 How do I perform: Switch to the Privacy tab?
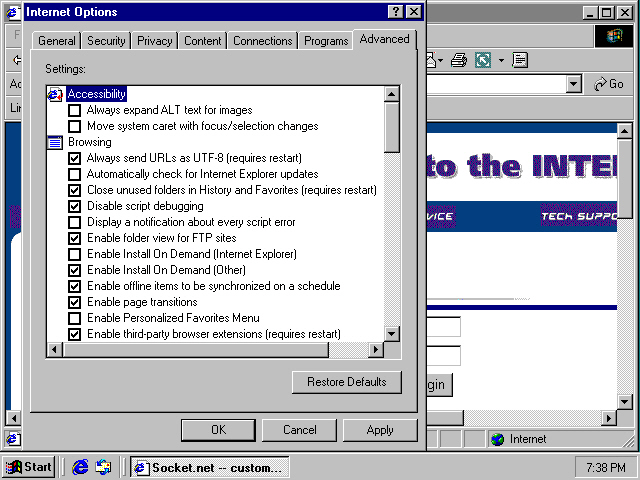click(154, 41)
